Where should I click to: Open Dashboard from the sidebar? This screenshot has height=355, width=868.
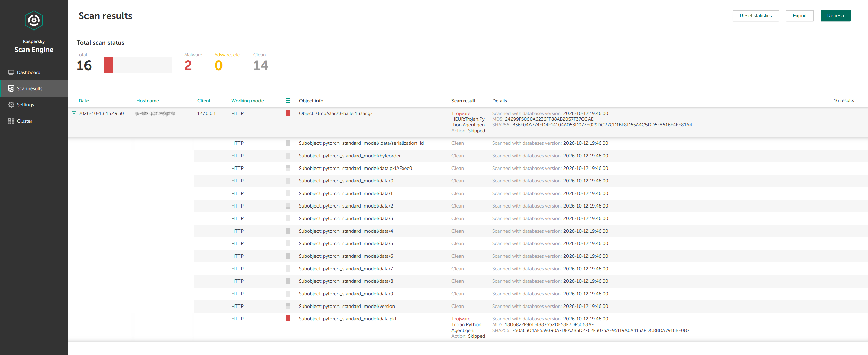[x=34, y=72]
